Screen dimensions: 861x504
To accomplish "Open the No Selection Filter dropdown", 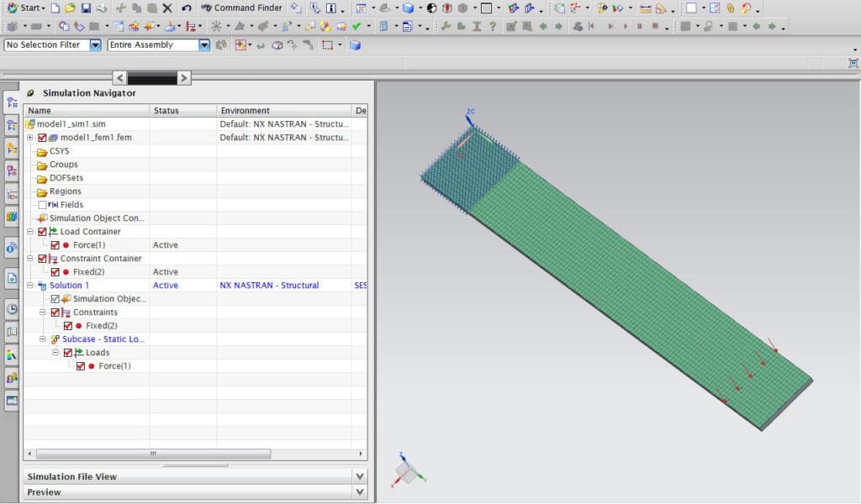I will tap(95, 45).
